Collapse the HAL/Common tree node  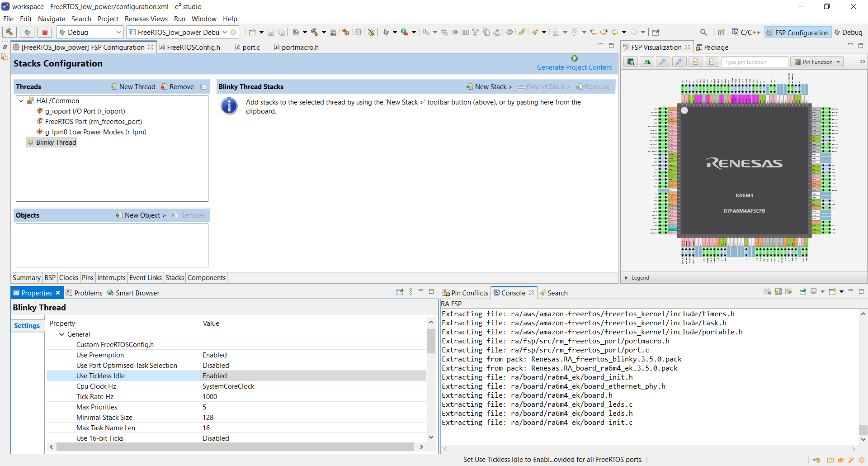coord(21,101)
